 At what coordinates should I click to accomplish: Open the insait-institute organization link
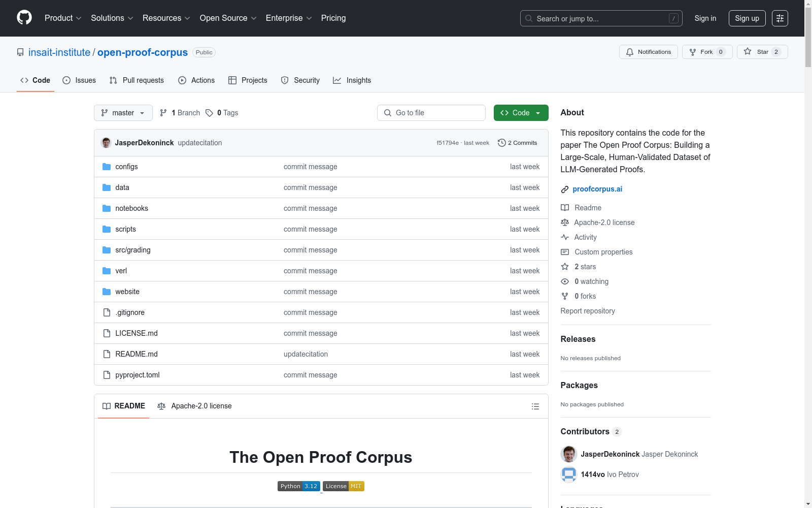[59, 52]
